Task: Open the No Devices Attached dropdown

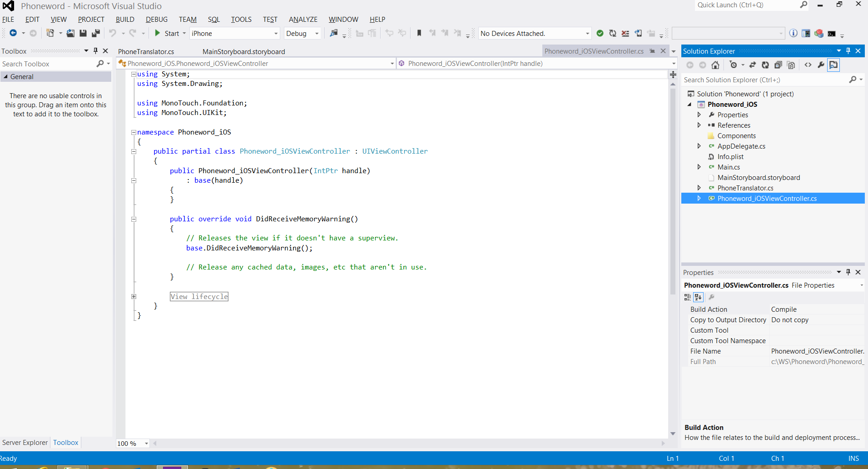Action: [x=587, y=34]
